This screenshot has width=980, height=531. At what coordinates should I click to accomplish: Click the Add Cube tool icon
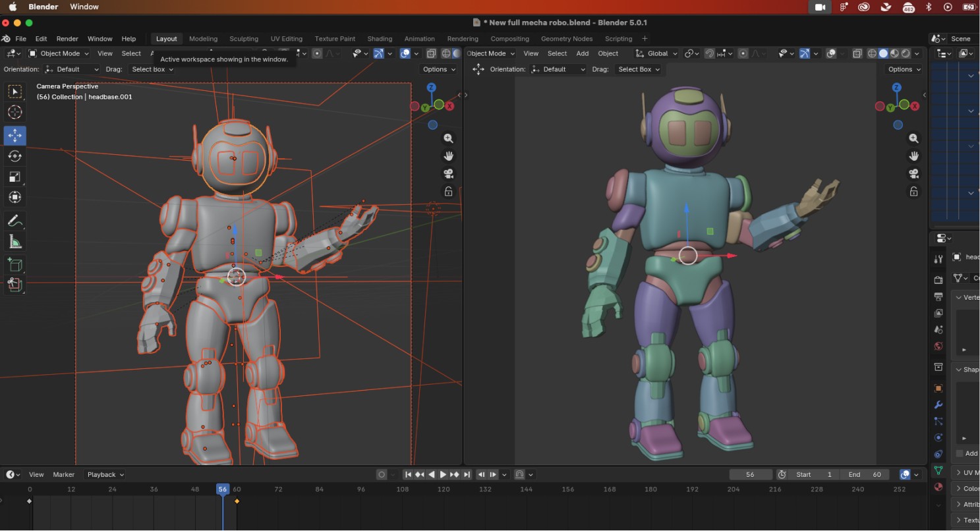[x=14, y=265]
